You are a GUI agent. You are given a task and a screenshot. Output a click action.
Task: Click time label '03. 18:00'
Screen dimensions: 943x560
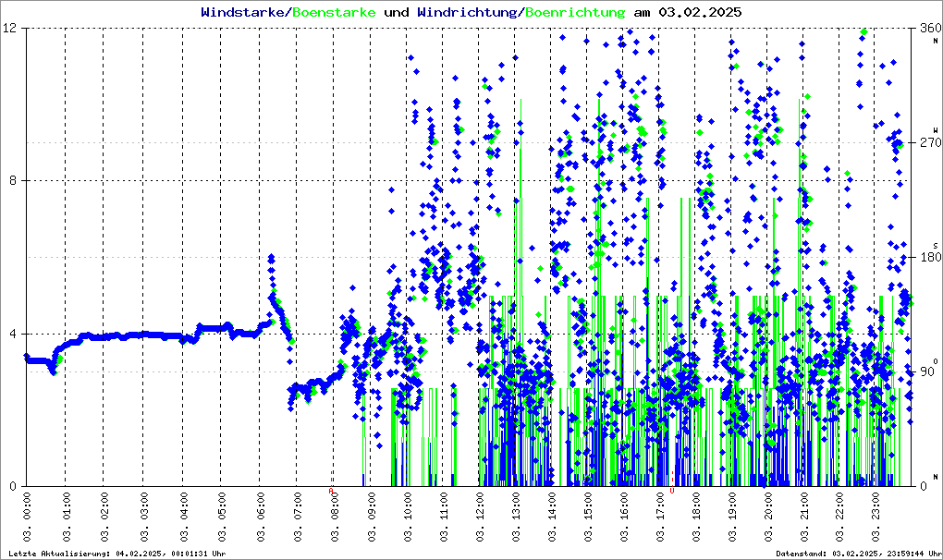point(696,517)
